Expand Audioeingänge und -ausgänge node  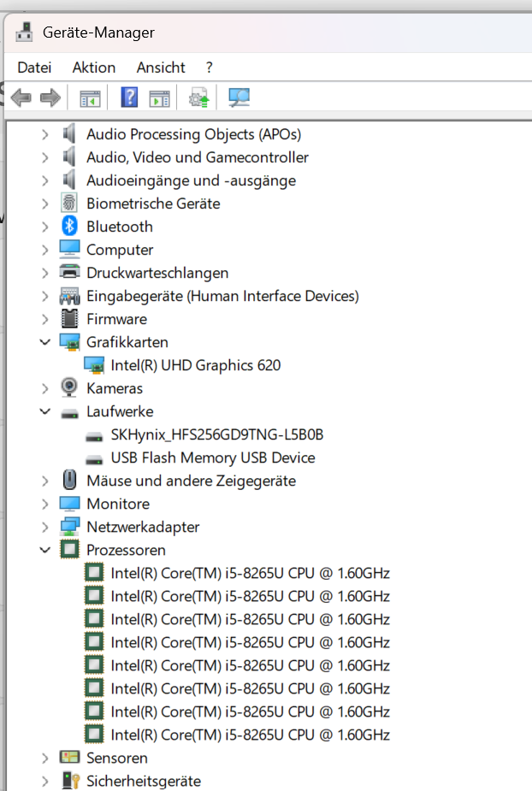tap(45, 180)
